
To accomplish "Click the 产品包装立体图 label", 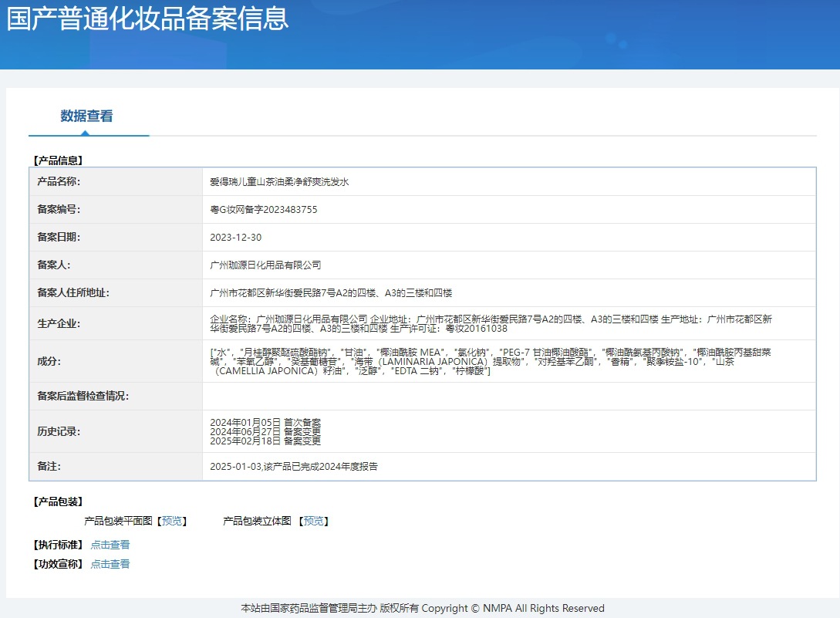I will [257, 521].
